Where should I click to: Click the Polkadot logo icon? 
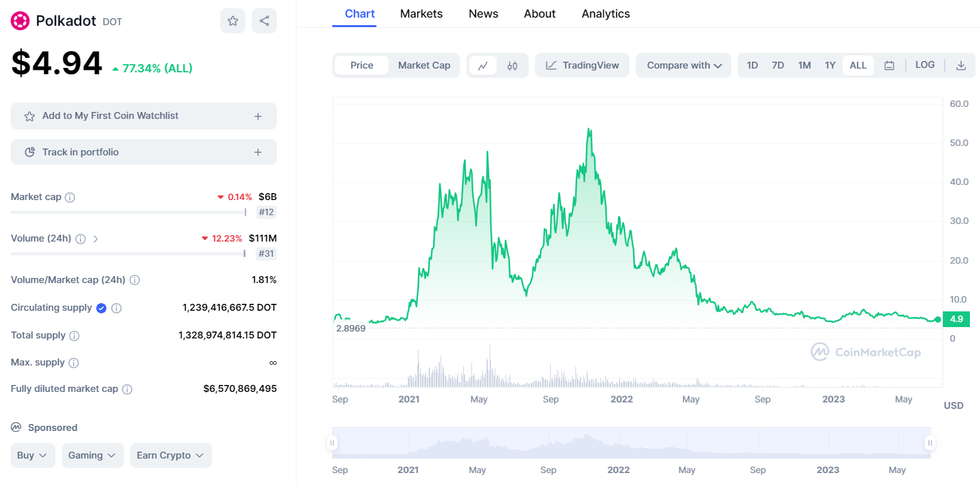20,21
